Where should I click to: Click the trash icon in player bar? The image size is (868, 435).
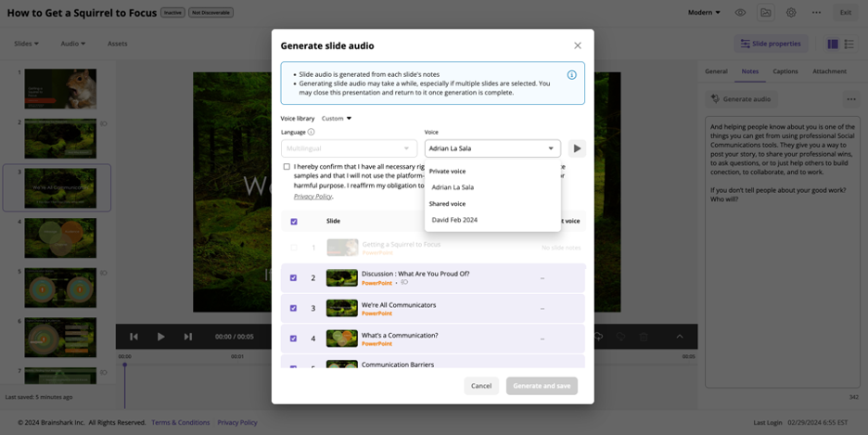644,337
